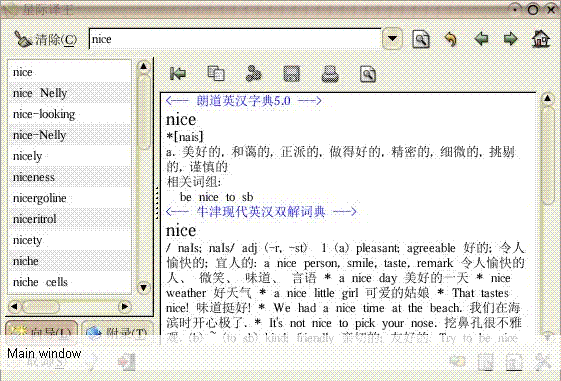Image resolution: width=561 pixels, height=381 pixels.
Task: Click the undo arrow icon in top toolbar
Action: pos(451,39)
